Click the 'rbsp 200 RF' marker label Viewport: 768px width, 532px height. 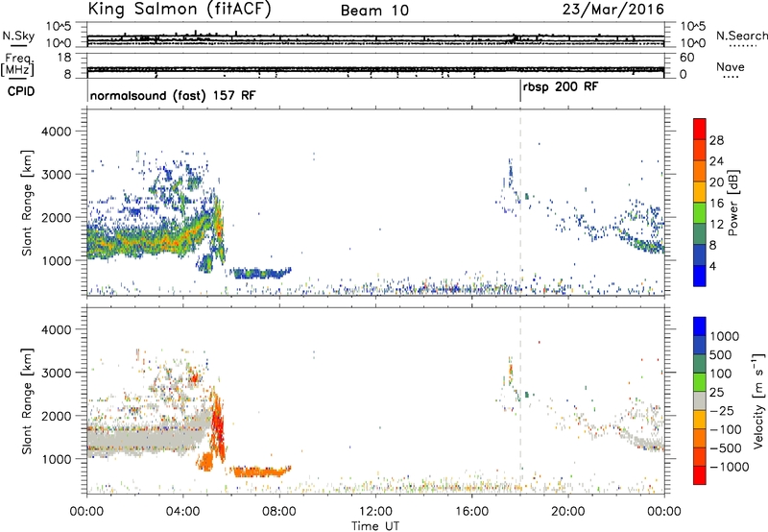[561, 87]
